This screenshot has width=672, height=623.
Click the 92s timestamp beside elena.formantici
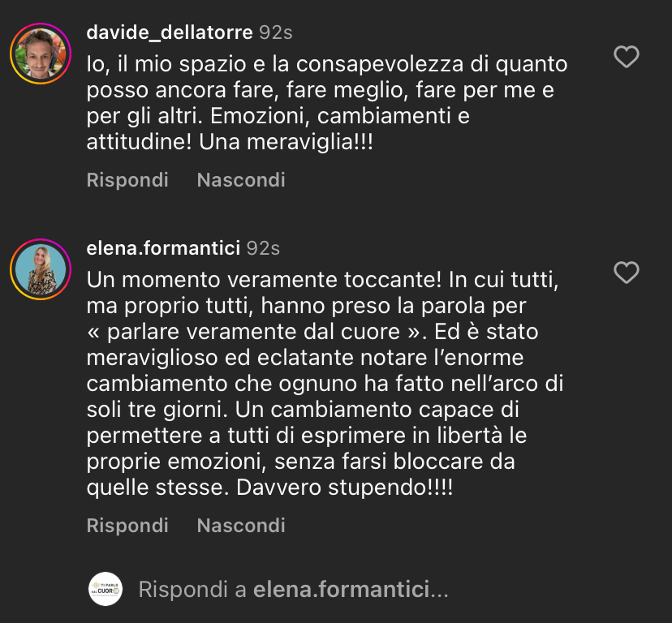pos(263,248)
